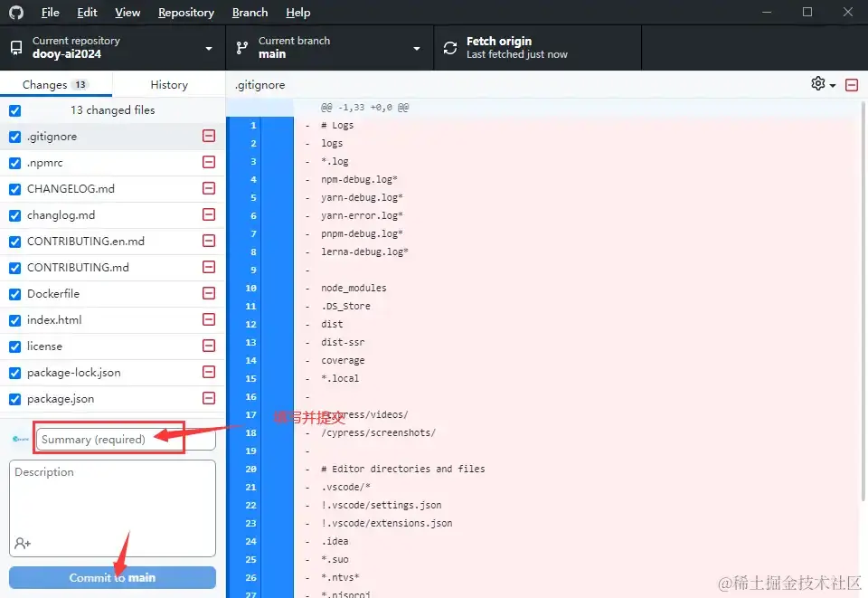Expand the Current repository dropdown arrow
Image resolution: width=868 pixels, height=598 pixels.
pos(209,49)
